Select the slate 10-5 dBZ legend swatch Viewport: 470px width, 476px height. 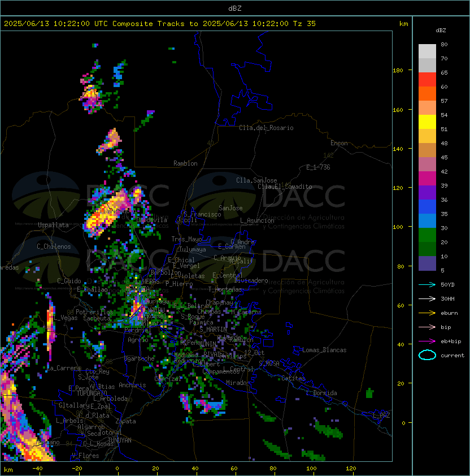(x=427, y=263)
